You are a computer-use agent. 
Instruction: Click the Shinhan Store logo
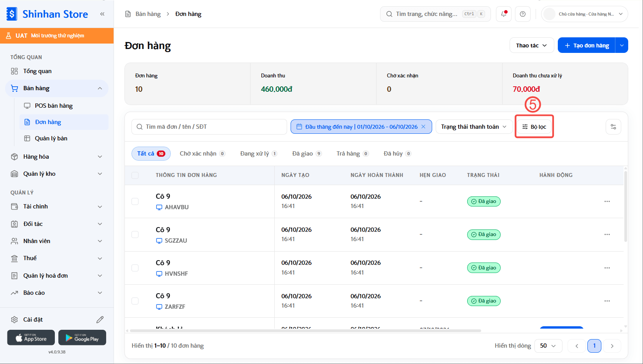click(x=47, y=14)
